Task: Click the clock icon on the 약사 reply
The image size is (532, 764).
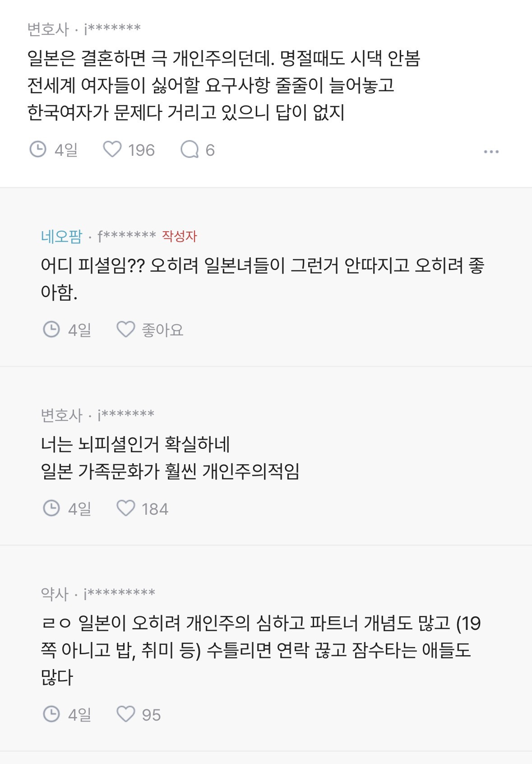Action: pos(51,714)
